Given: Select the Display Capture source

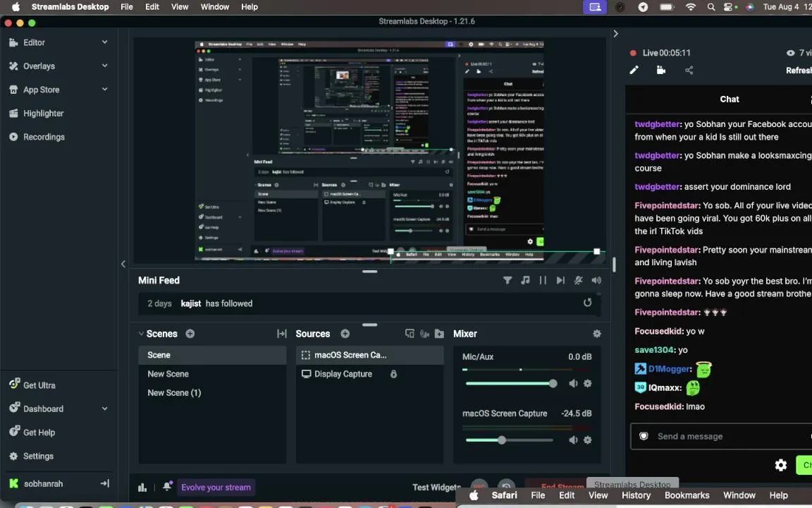Looking at the screenshot, I should coord(370,374).
